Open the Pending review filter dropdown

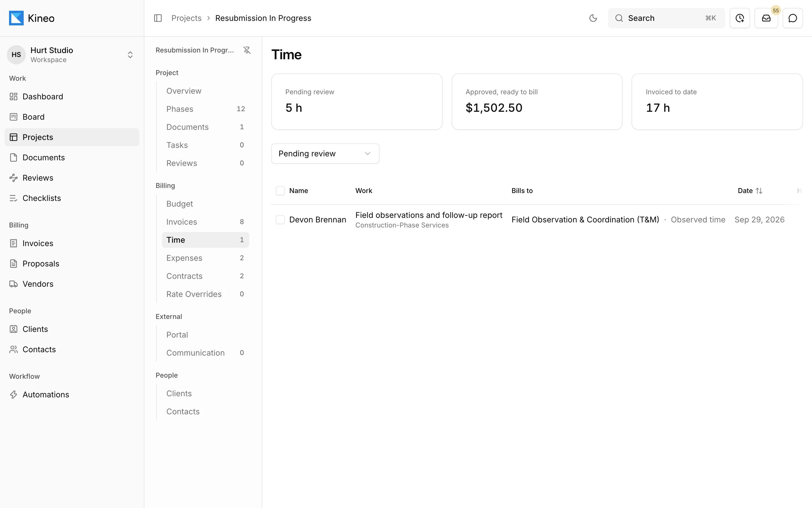coord(325,154)
